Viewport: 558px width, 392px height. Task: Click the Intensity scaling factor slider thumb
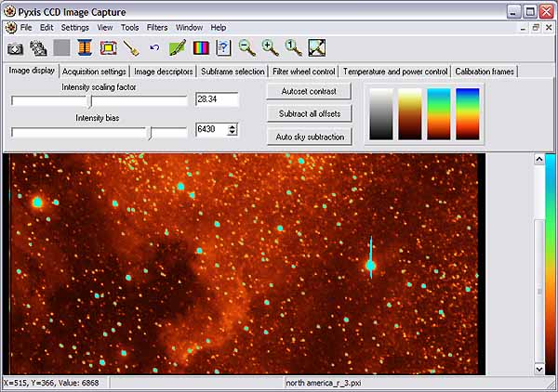click(90, 101)
